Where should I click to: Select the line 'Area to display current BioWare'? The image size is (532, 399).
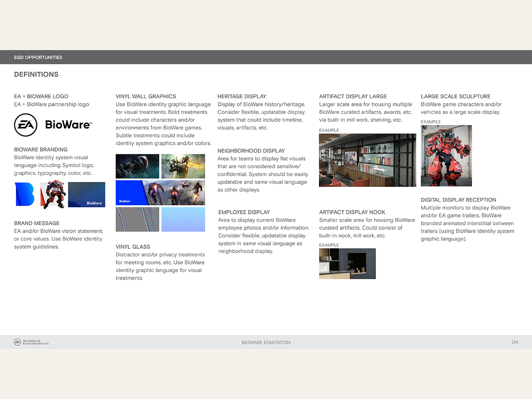coord(257,220)
